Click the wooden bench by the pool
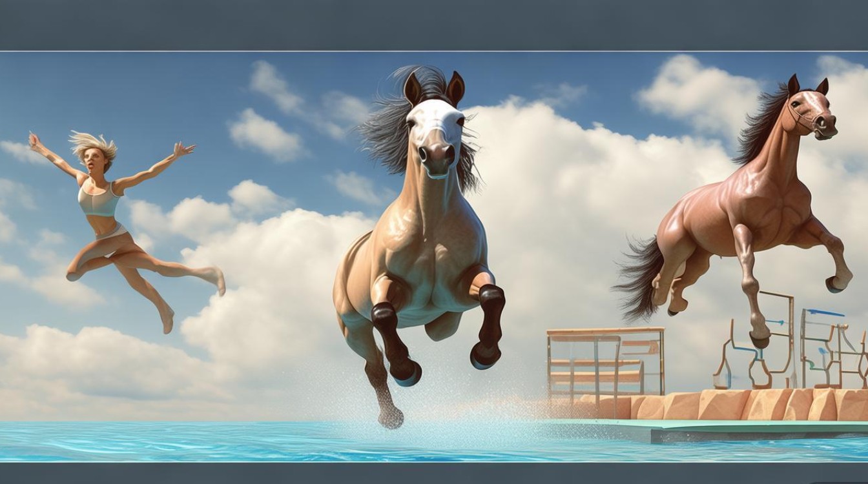 (x=604, y=361)
